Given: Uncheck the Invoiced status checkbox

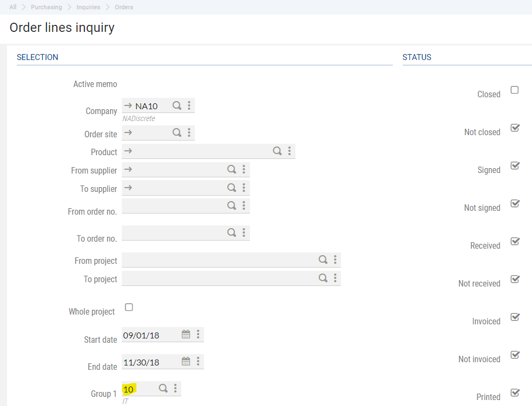Looking at the screenshot, I should [515, 317].
